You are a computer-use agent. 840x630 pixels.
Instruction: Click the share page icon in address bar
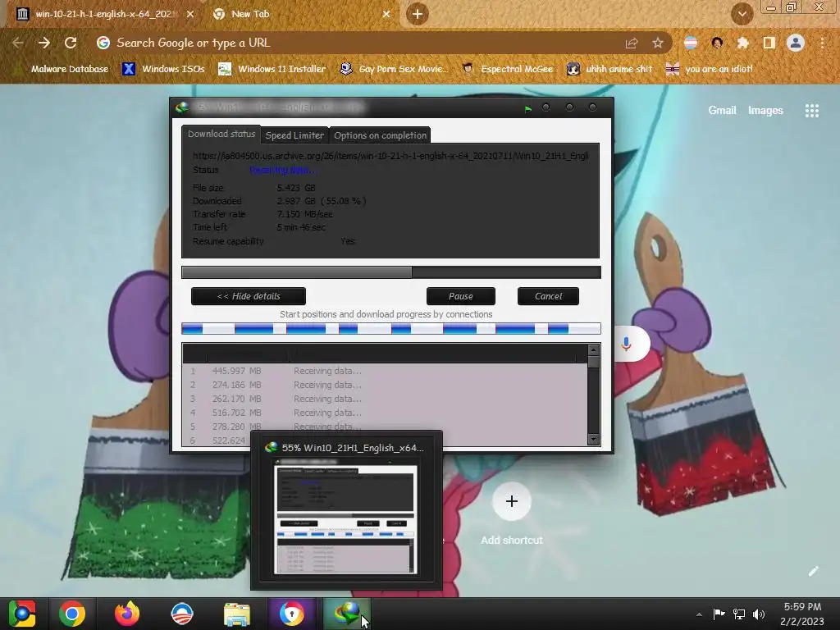coord(632,43)
